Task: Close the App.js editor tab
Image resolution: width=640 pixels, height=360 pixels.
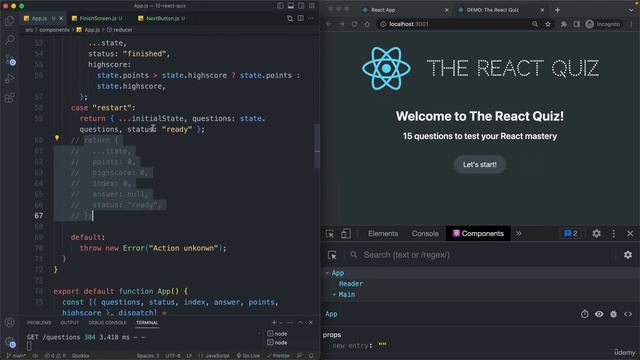Action: click(61, 18)
